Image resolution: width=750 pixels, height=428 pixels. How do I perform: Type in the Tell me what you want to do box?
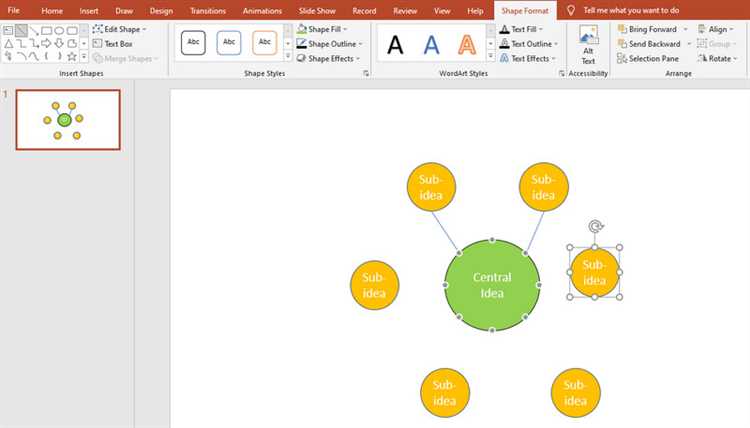[x=645, y=10]
